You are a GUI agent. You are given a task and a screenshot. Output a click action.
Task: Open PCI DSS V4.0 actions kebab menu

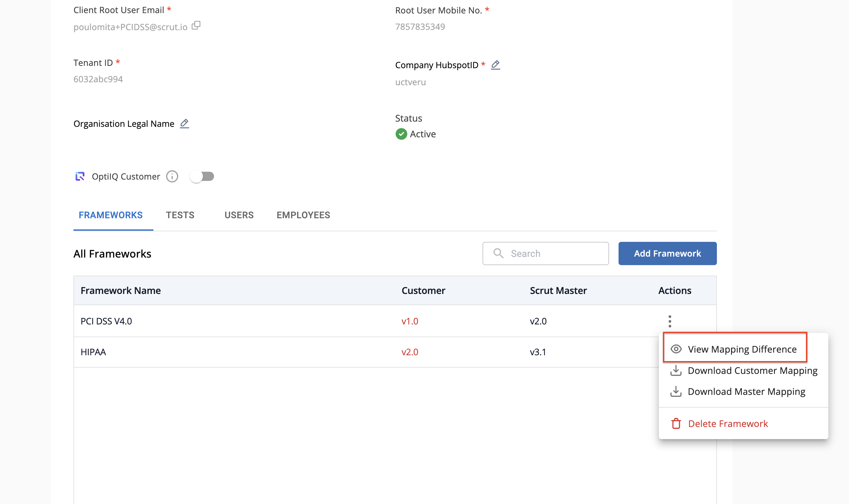pos(670,321)
